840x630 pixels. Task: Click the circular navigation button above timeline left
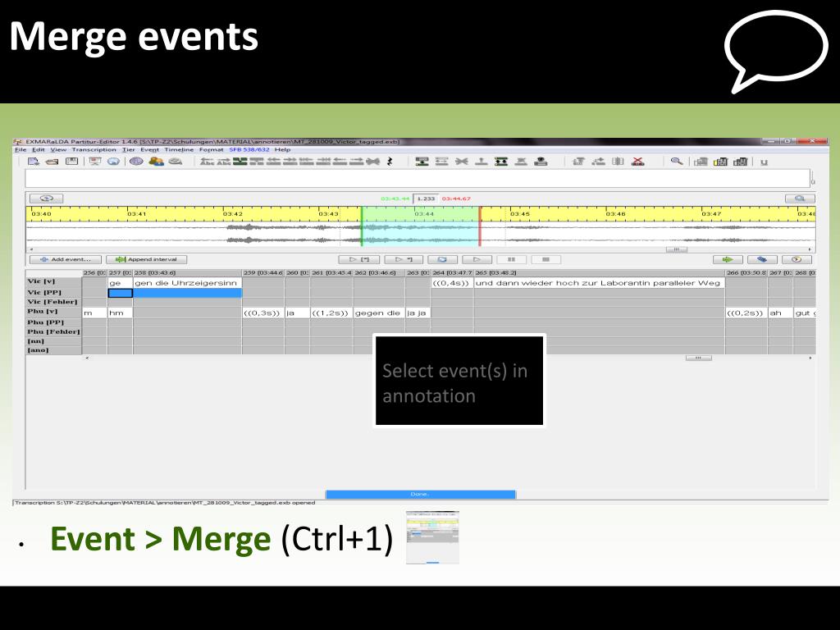tap(46, 199)
